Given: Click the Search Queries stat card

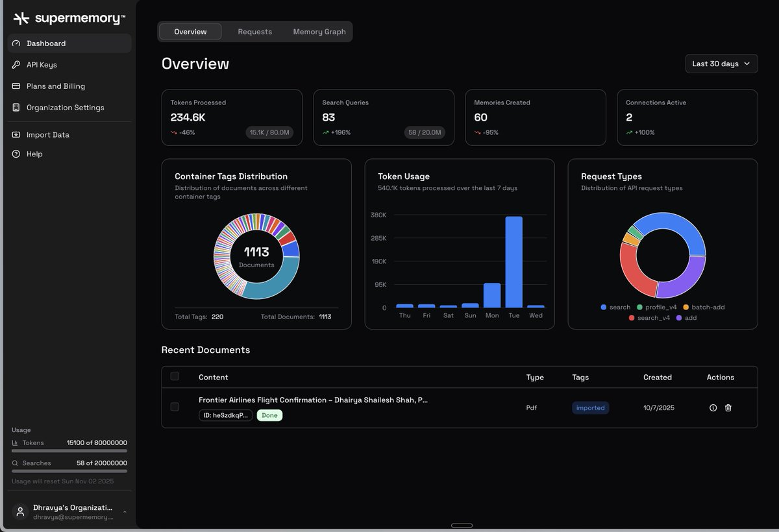Looking at the screenshot, I should click(384, 117).
